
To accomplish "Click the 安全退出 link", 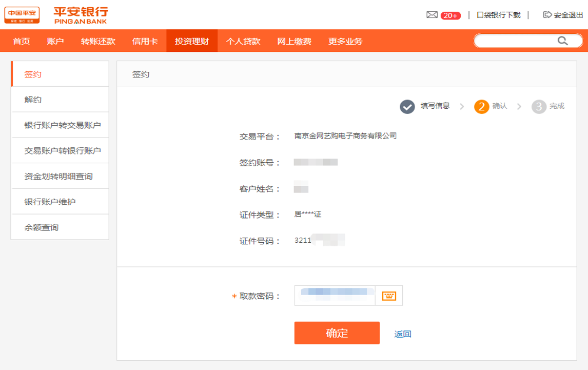I will 568,15.
